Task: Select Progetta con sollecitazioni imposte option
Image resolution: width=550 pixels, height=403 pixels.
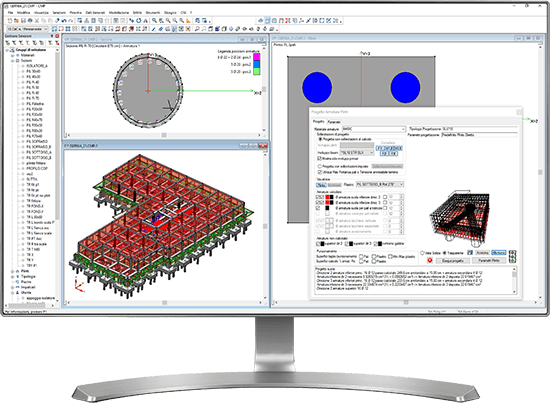Action: 320,166
